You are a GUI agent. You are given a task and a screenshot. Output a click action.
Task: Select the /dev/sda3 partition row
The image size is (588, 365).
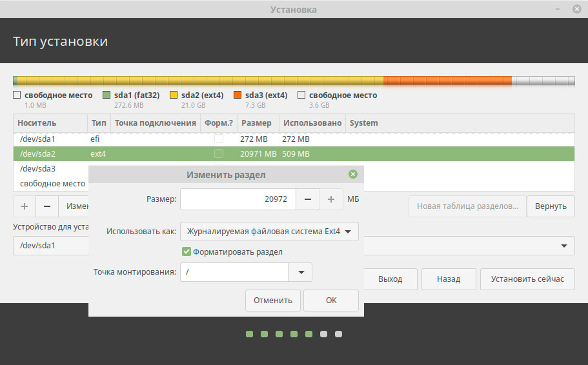point(51,168)
